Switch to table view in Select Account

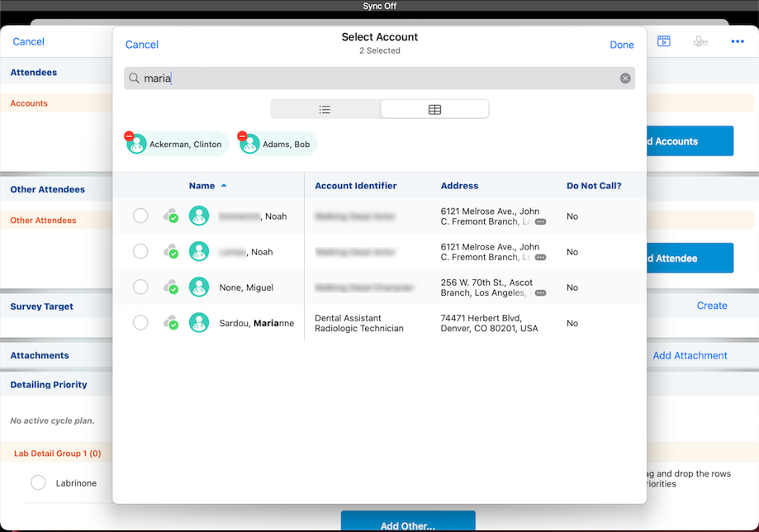coord(434,108)
